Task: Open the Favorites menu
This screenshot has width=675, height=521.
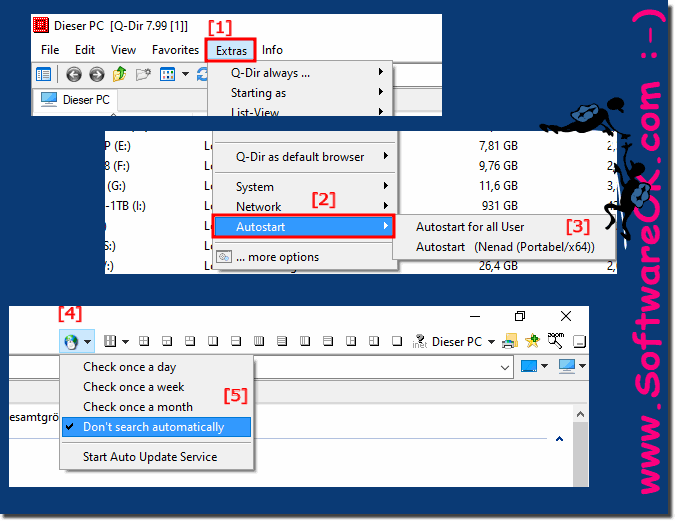Action: pyautogui.click(x=175, y=50)
